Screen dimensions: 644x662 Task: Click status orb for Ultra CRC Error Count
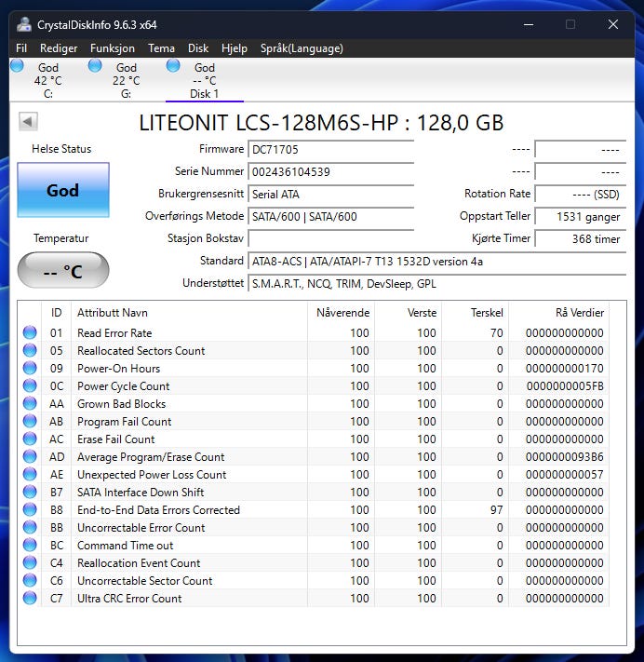click(x=30, y=599)
